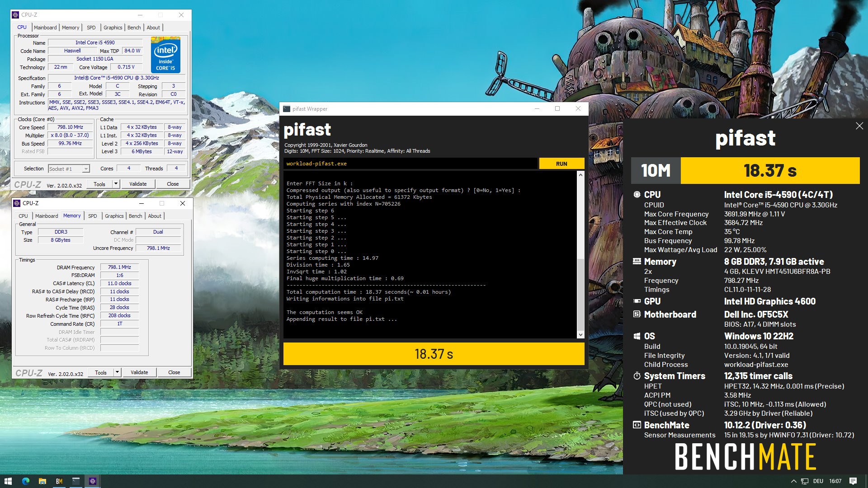Open the Socket #1 selection dropdown

click(x=69, y=169)
